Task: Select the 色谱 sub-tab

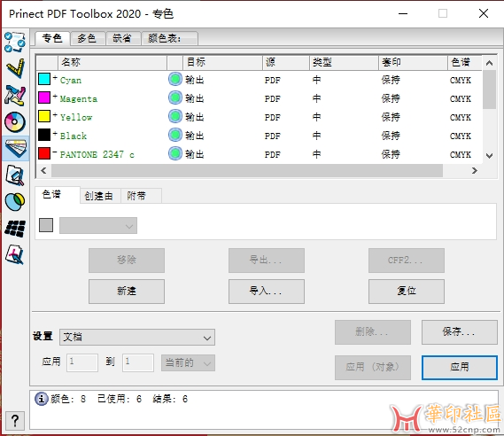Action: (x=57, y=195)
